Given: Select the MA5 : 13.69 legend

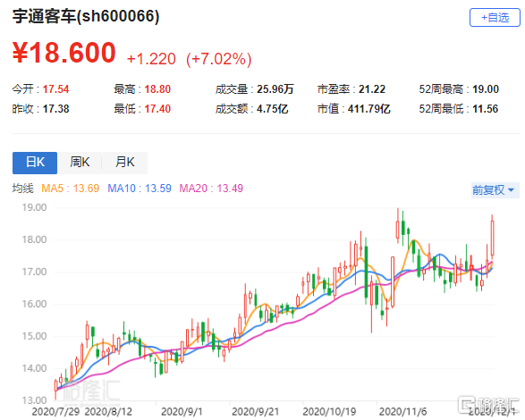Looking at the screenshot, I should (71, 189).
